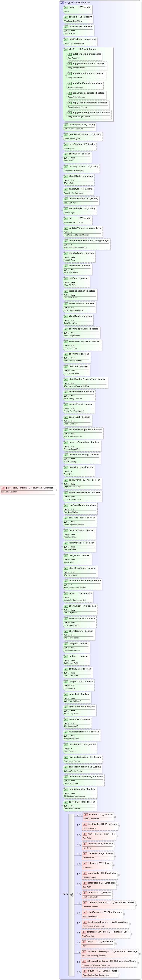
Task: Expand the pivotHierarchies element
Action: tap(130, 924)
